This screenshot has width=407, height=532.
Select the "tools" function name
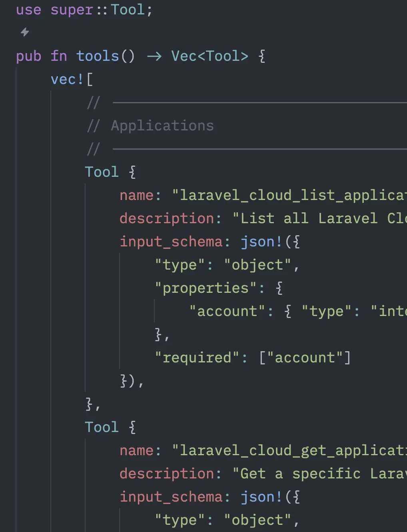click(98, 56)
